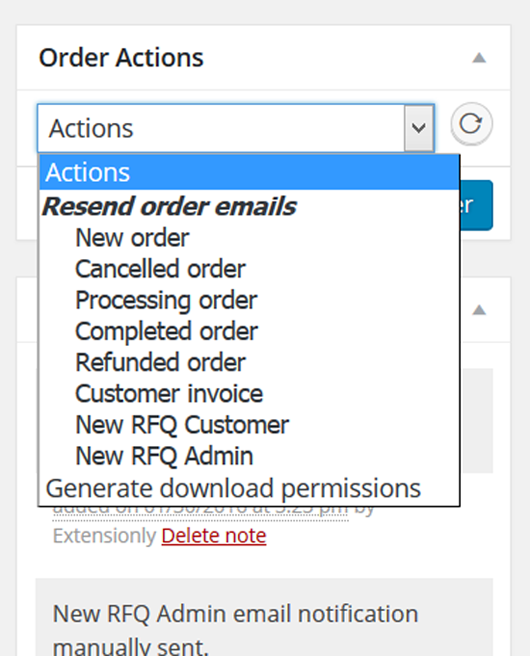
Task: Collapse the order notes panel triangle
Action: click(x=479, y=310)
